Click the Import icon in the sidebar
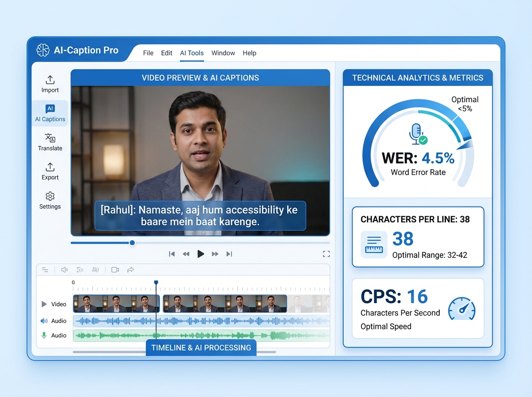The height and width of the screenshot is (397, 532). (x=50, y=79)
